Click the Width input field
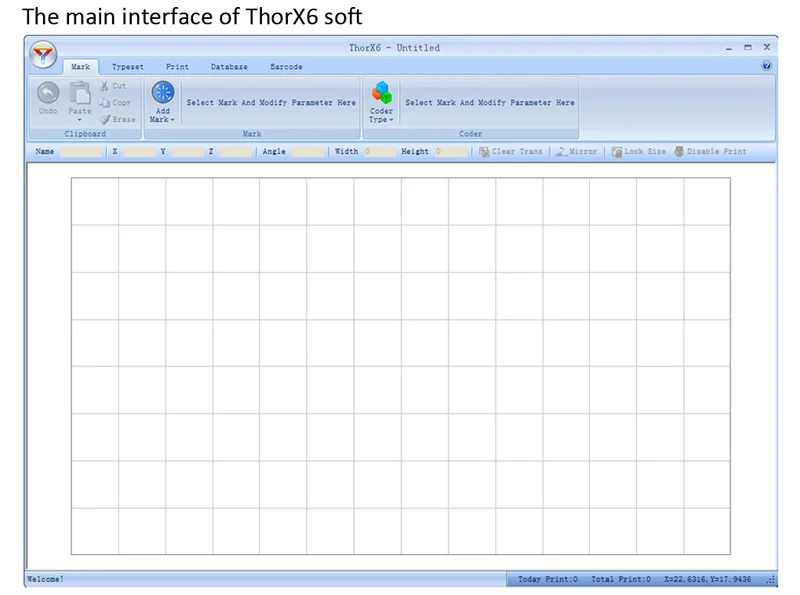The height and width of the screenshot is (595, 800). (380, 152)
